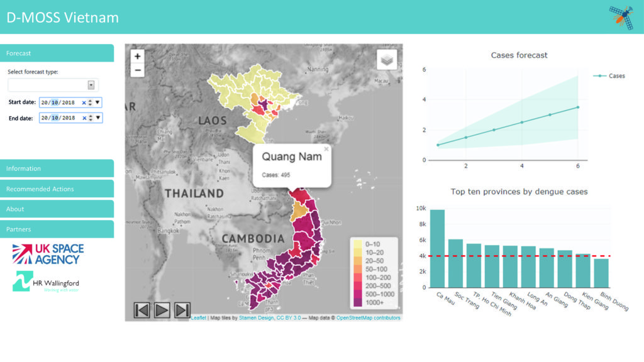Clear the Start date field
Image resolution: width=644 pixels, height=362 pixels.
pos(84,102)
